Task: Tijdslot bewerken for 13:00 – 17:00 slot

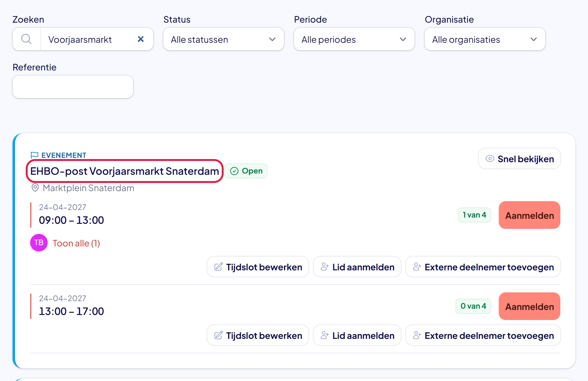Action: pos(258,335)
